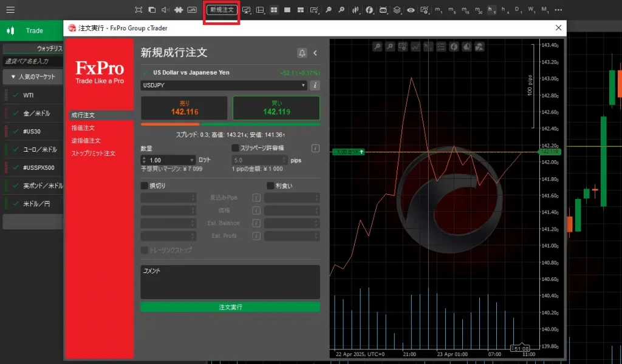
Task: Enable the 利食い take profit checkbox
Action: [270, 186]
